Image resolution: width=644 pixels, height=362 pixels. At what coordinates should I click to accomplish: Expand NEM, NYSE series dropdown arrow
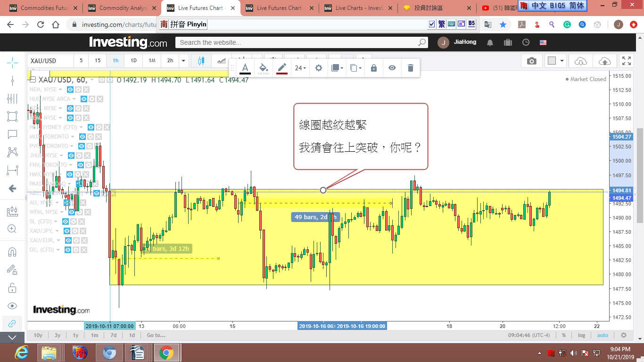point(60,90)
